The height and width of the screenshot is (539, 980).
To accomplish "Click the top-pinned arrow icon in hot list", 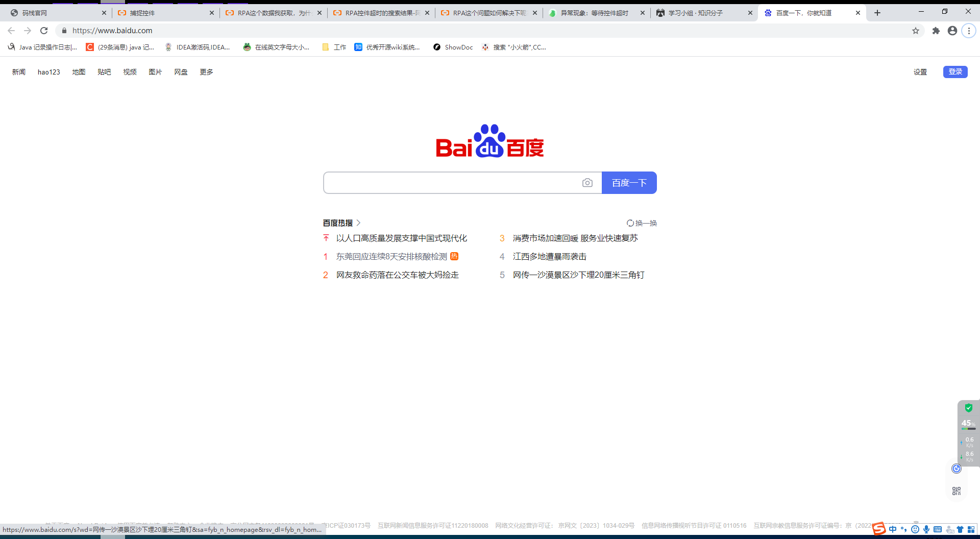I will coord(326,238).
